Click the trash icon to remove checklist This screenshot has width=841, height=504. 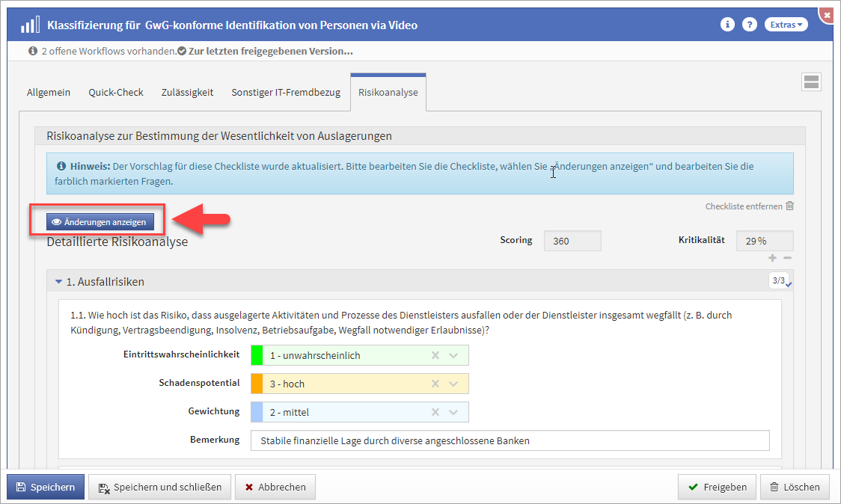pos(789,206)
